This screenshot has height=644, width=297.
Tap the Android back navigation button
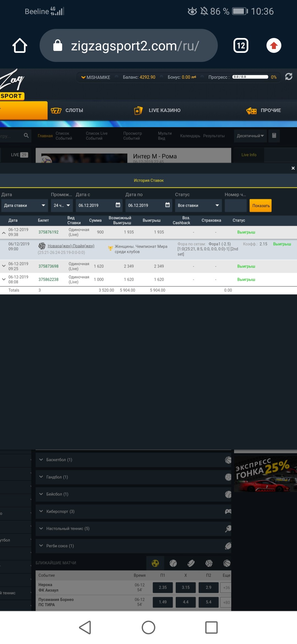click(85, 627)
